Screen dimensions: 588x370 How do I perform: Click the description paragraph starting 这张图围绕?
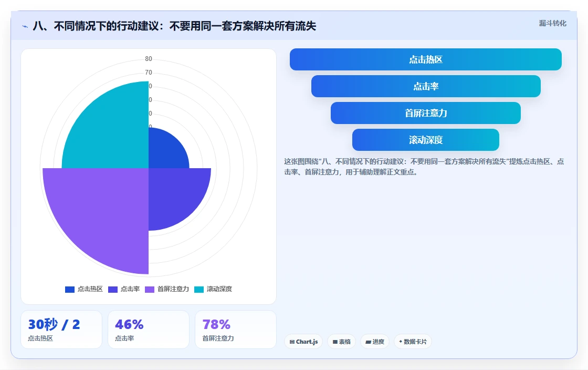point(424,167)
